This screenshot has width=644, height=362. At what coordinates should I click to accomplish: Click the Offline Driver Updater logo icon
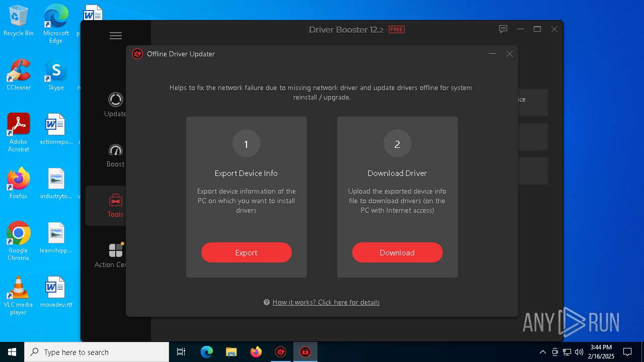[x=137, y=54]
